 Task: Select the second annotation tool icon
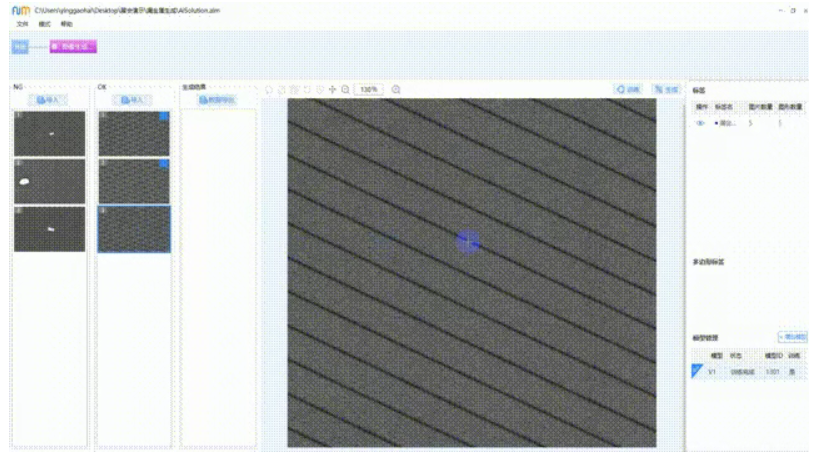point(282,89)
